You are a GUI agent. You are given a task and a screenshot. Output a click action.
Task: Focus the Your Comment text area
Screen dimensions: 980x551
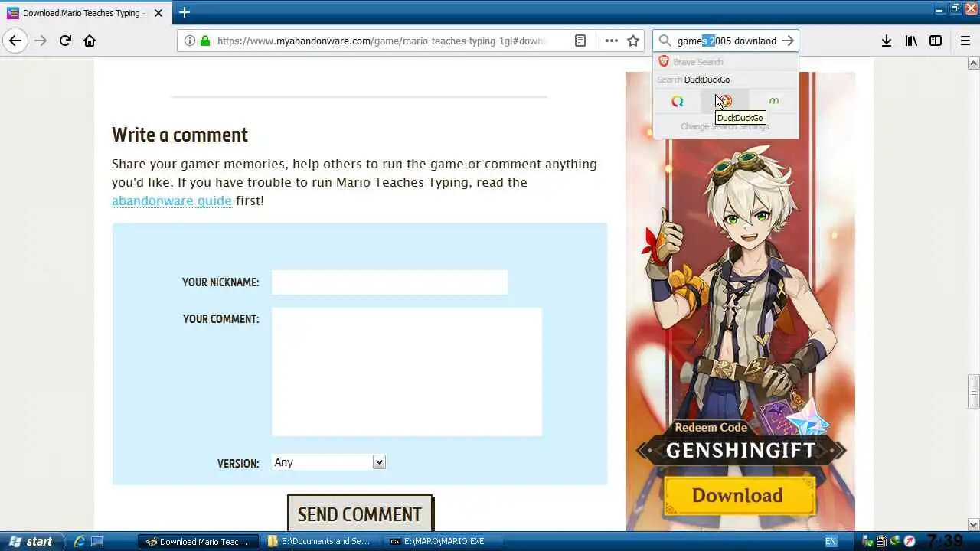[407, 372]
